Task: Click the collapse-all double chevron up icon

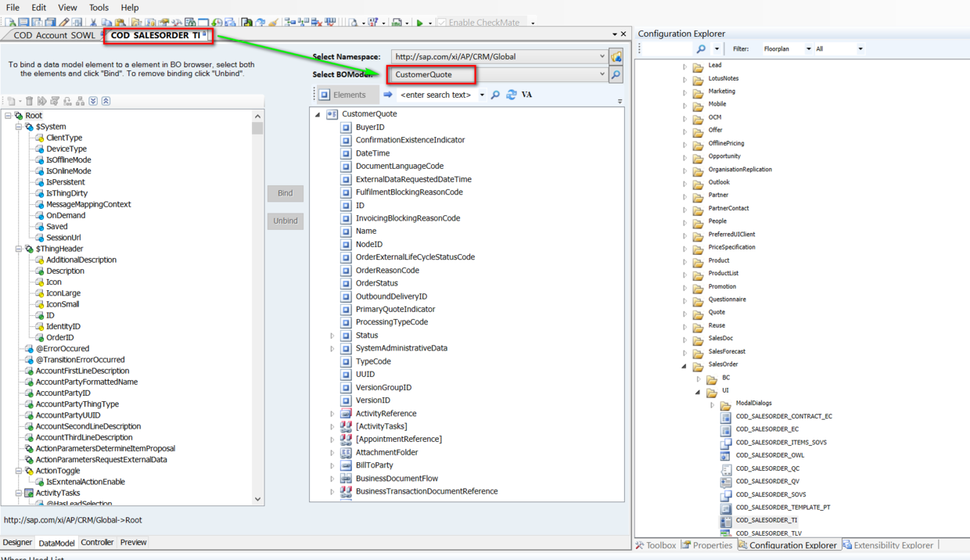Action: (106, 101)
